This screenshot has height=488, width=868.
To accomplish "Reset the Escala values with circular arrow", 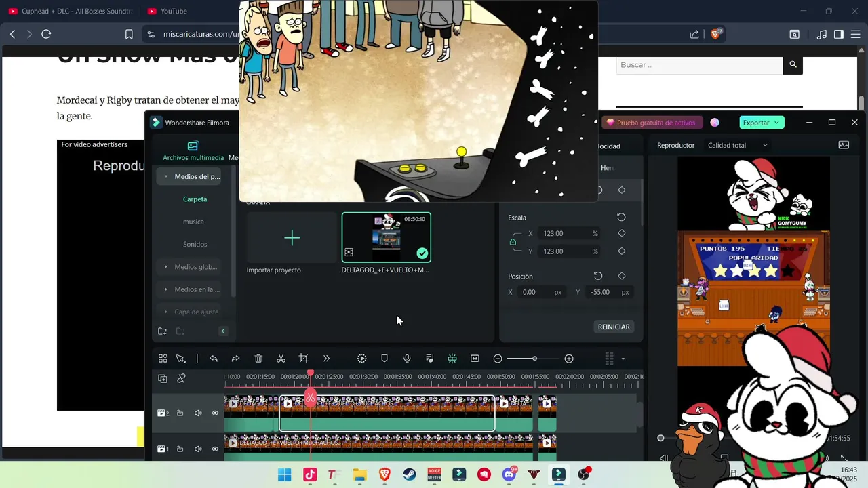I will (x=621, y=218).
